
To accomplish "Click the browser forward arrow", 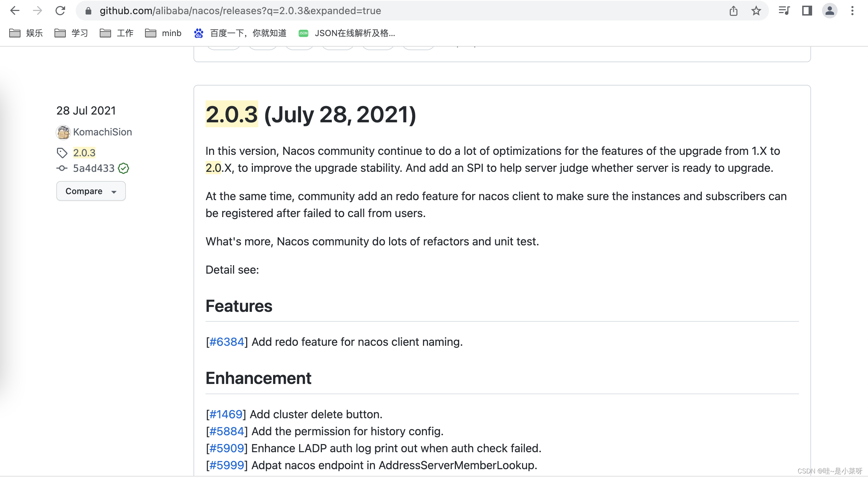I will pos(37,11).
